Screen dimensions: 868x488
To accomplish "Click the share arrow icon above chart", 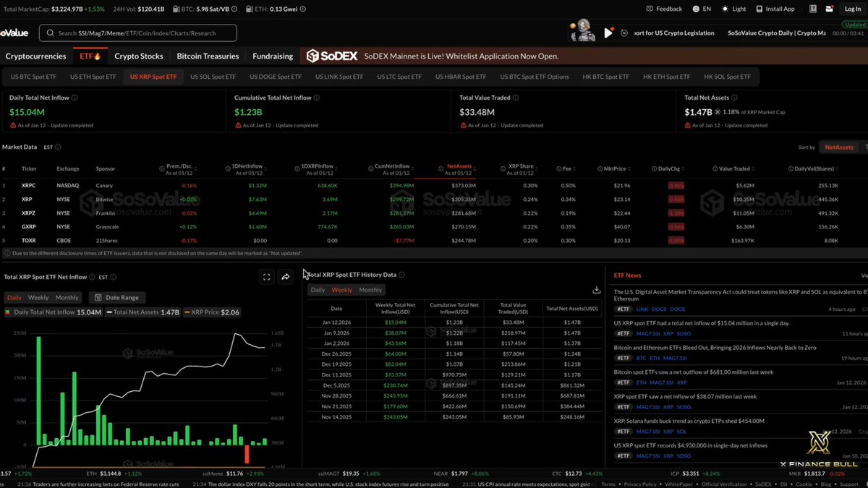I will coord(286,277).
